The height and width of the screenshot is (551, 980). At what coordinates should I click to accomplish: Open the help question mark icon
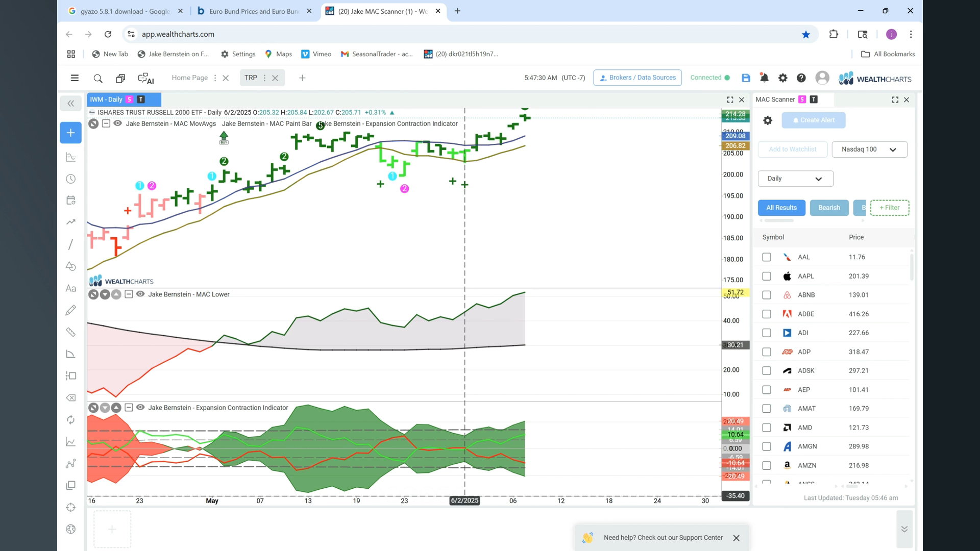click(x=801, y=78)
